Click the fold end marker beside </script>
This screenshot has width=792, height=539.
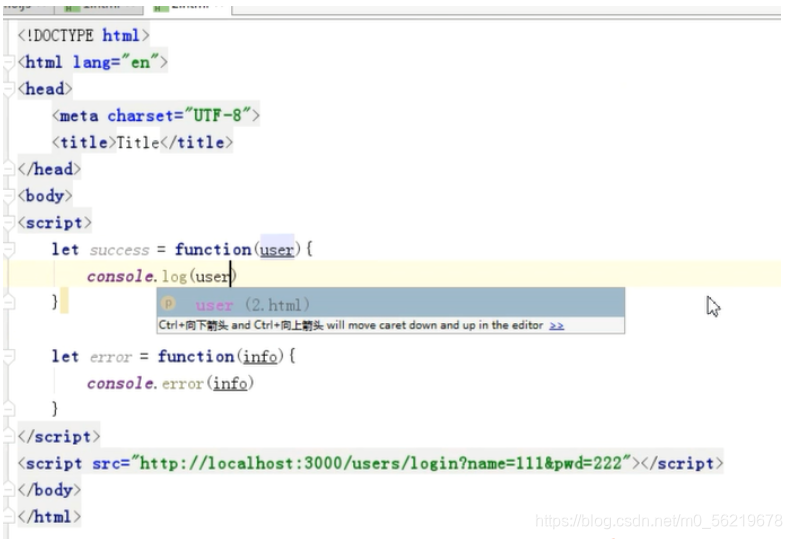(8, 436)
